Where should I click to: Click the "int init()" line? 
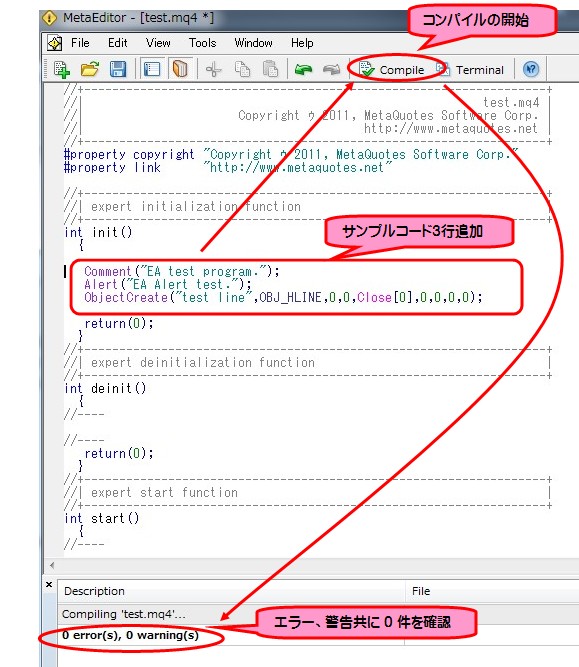click(x=98, y=232)
